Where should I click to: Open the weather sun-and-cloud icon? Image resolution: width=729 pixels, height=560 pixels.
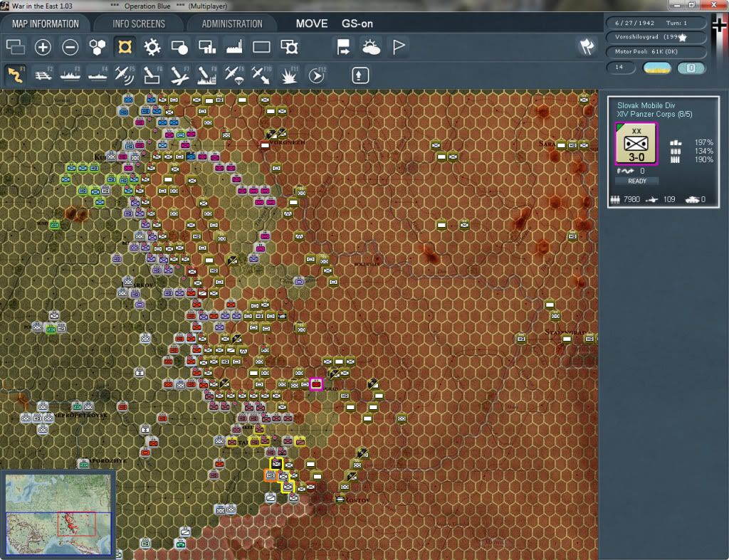point(371,47)
